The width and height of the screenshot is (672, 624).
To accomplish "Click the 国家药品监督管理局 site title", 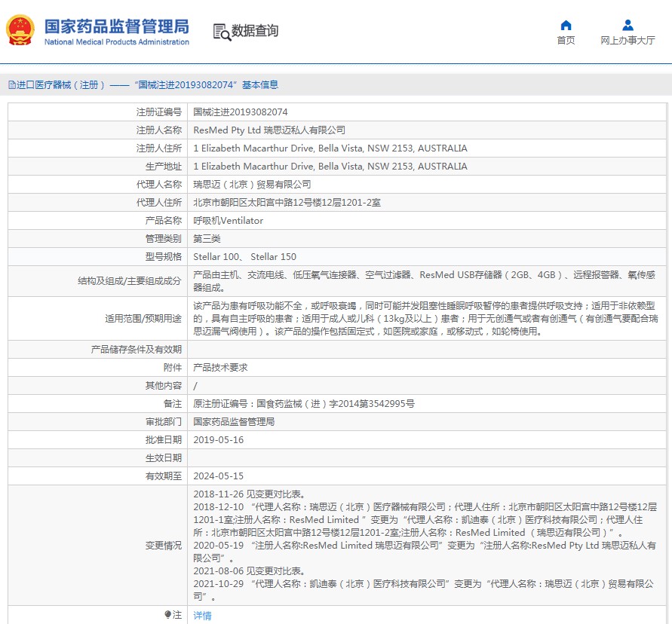I will (x=116, y=26).
